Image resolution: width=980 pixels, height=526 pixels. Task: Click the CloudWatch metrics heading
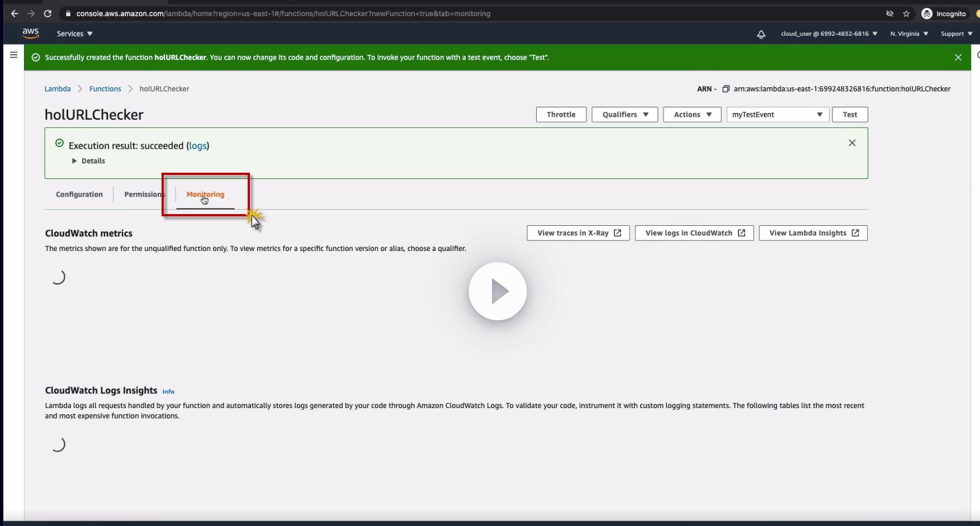click(x=89, y=233)
